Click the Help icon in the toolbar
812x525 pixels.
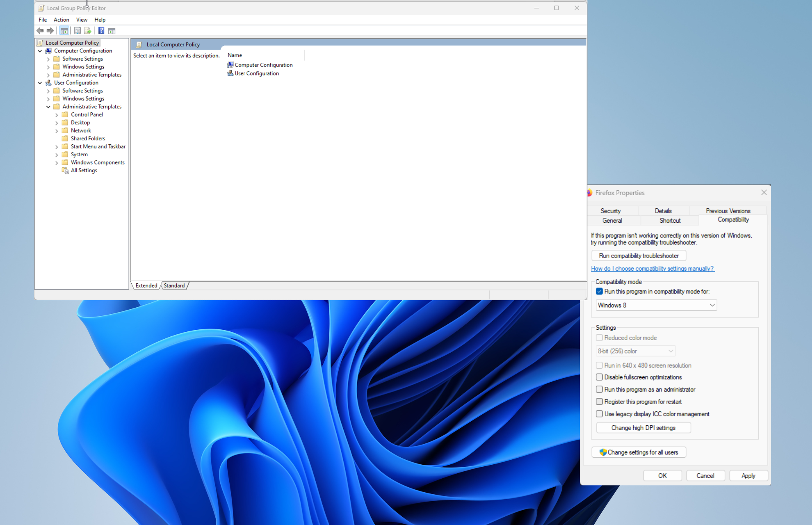[x=100, y=31]
